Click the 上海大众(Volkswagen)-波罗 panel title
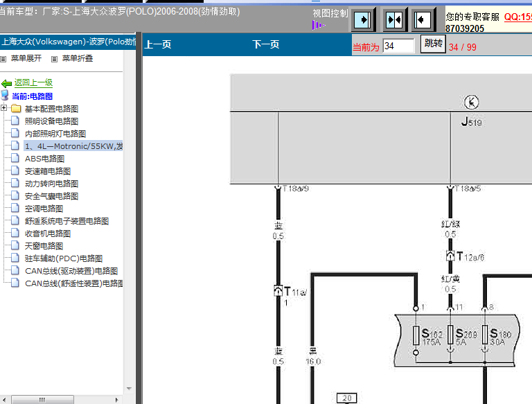Image resolution: width=532 pixels, height=404 pixels. coord(69,42)
